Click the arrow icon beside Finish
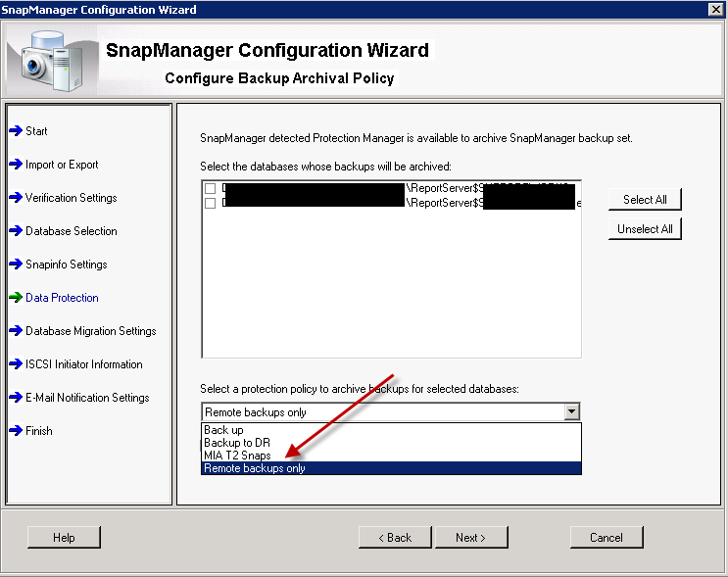Viewport: 728px width, 577px height. [16, 431]
